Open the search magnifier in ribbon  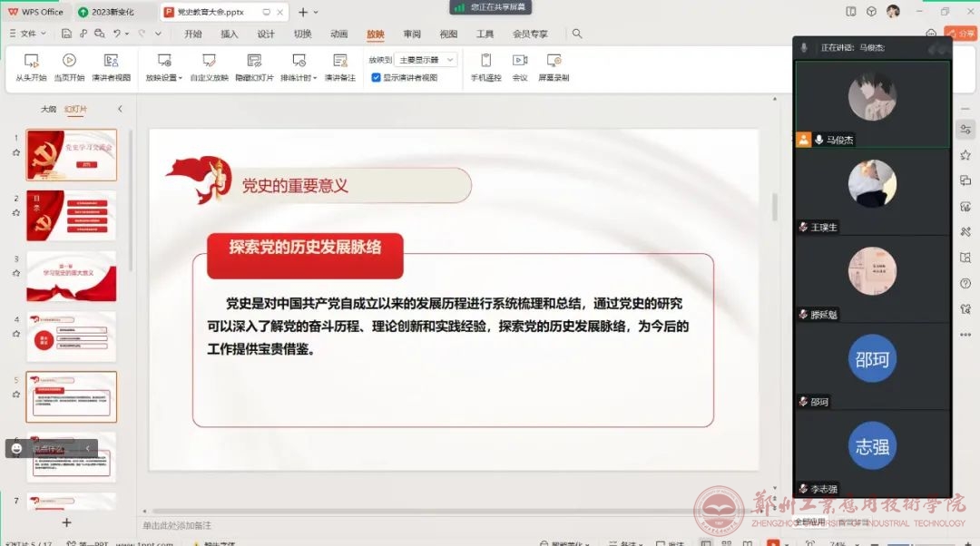pyautogui.click(x=577, y=34)
